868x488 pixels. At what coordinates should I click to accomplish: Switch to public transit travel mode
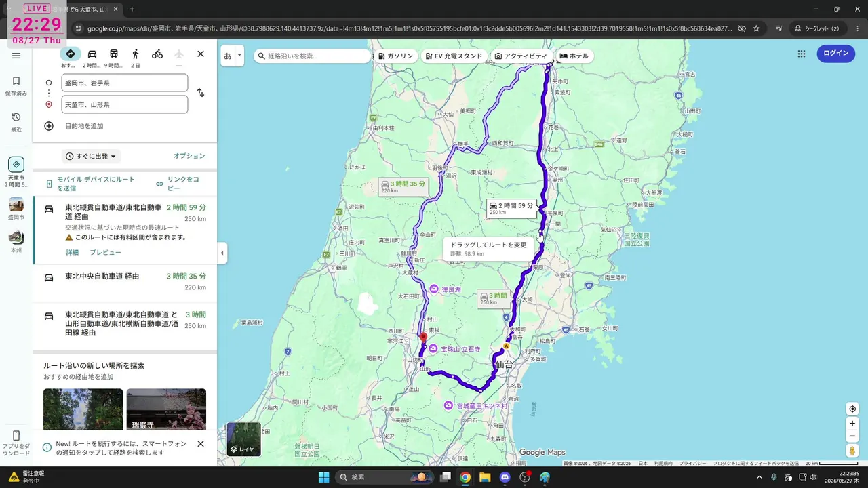pos(114,54)
